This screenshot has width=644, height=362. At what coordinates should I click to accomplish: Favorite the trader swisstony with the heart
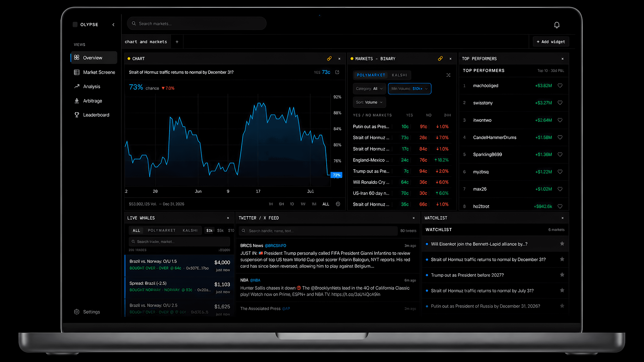pyautogui.click(x=560, y=103)
